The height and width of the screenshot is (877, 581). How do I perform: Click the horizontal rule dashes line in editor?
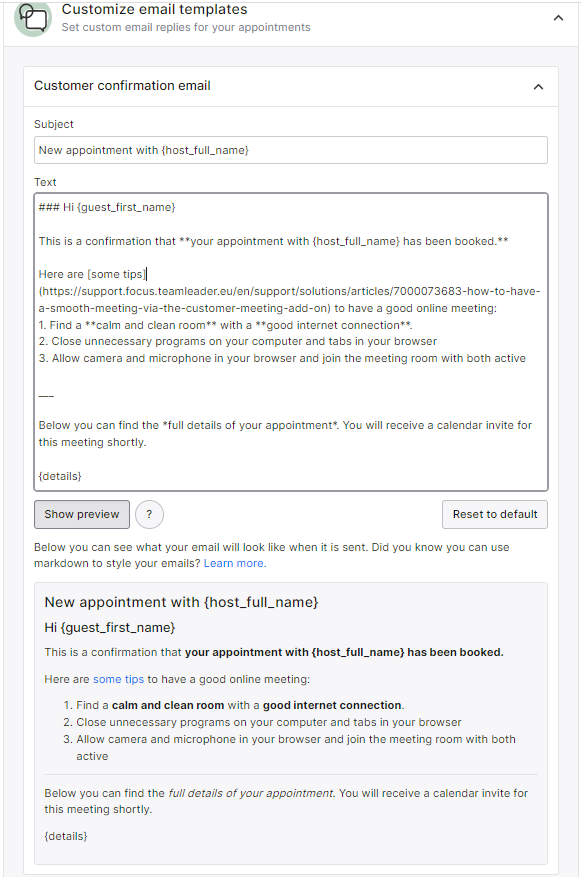click(x=46, y=396)
